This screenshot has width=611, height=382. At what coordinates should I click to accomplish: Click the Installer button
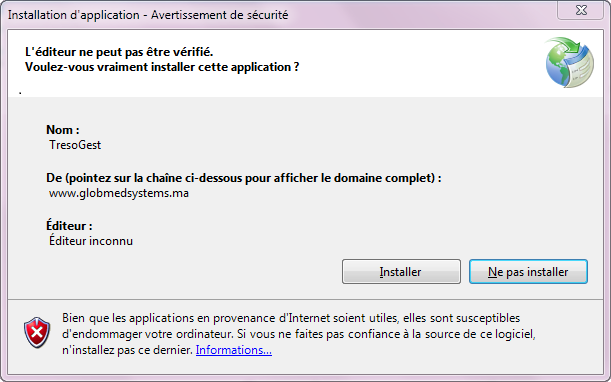click(x=401, y=272)
